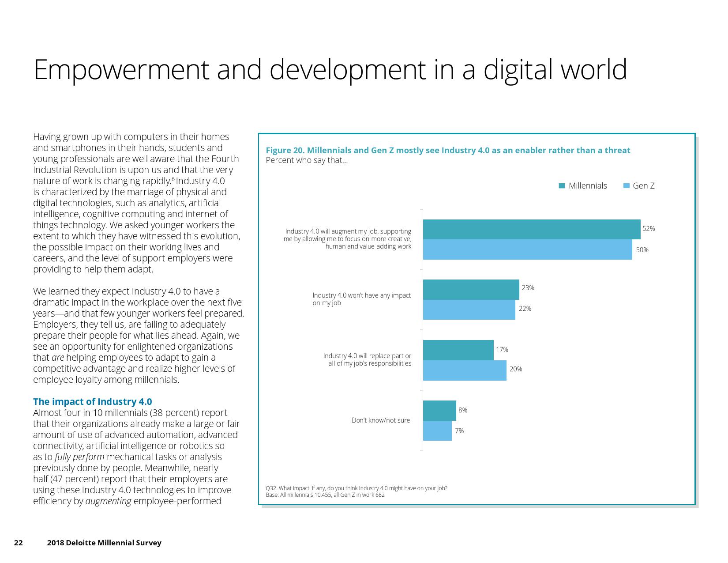Select the 20% Gen Z bar

tap(464, 370)
